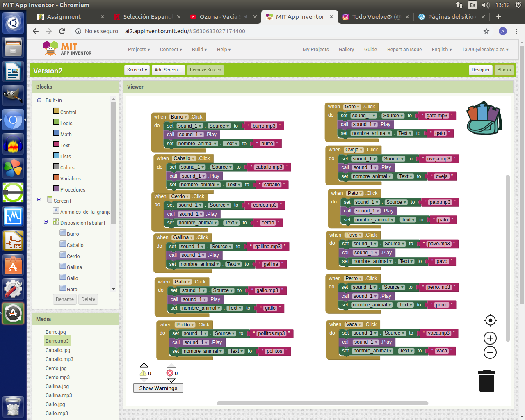Screen dimensions: 525x420
Task: Collapse the Screen1 component tree
Action: click(39, 200)
